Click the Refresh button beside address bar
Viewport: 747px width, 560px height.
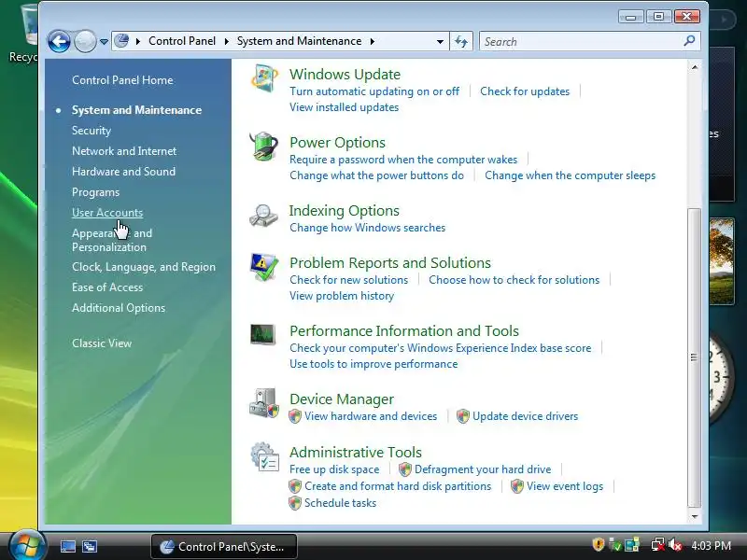pos(460,41)
